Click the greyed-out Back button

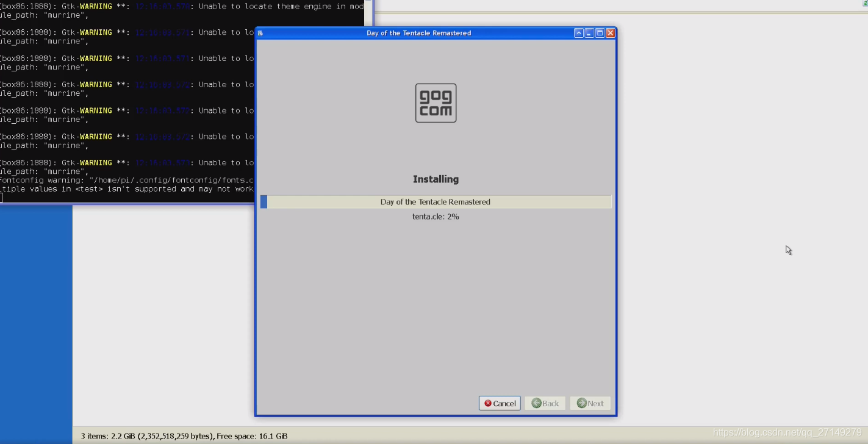[545, 403]
